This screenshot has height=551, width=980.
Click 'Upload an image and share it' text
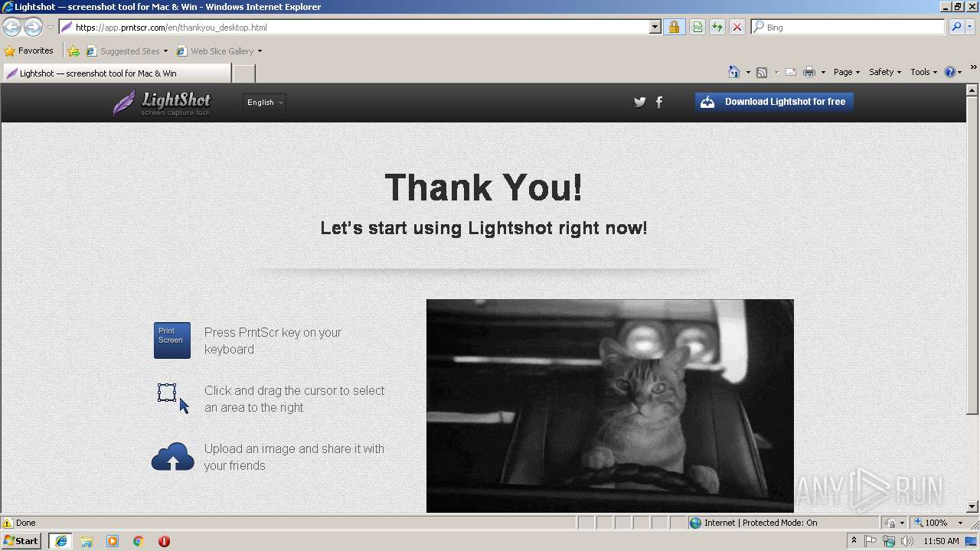[x=294, y=457]
